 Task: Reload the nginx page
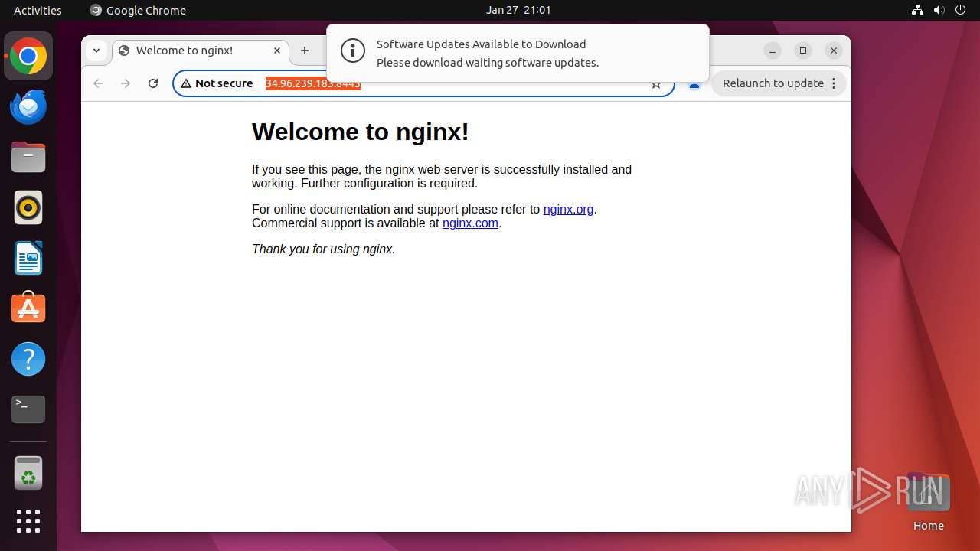153,83
